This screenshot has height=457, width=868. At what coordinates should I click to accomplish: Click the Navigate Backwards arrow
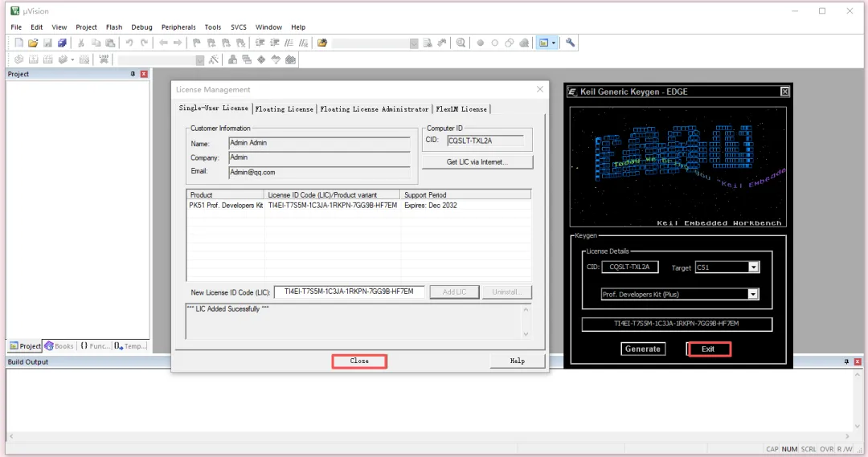click(163, 43)
